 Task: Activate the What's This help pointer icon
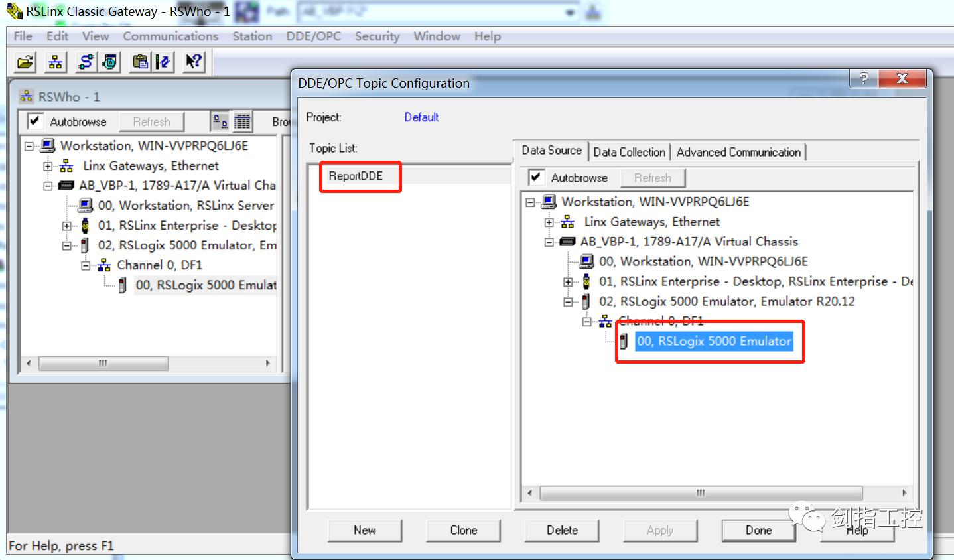click(x=193, y=62)
